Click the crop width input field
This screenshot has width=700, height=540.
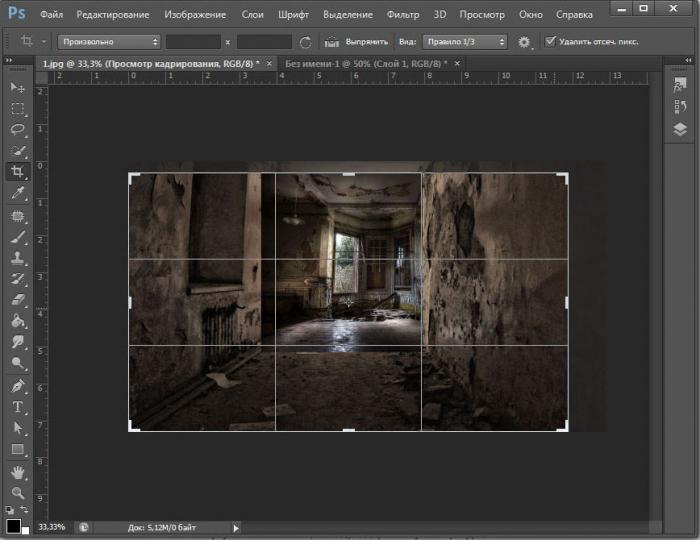point(193,42)
